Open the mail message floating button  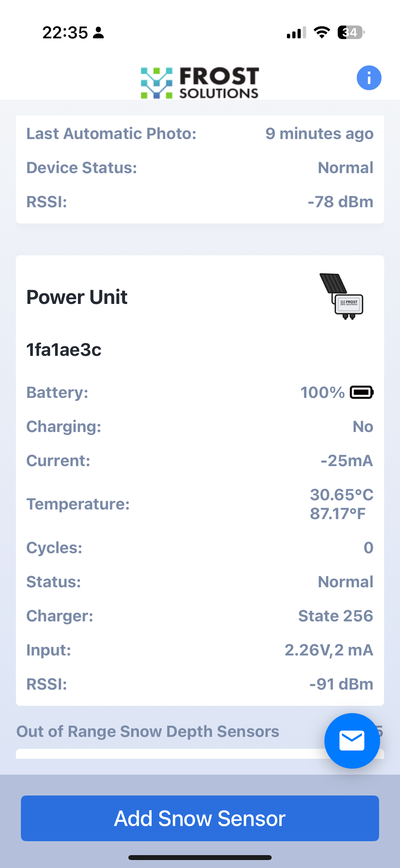(x=352, y=741)
